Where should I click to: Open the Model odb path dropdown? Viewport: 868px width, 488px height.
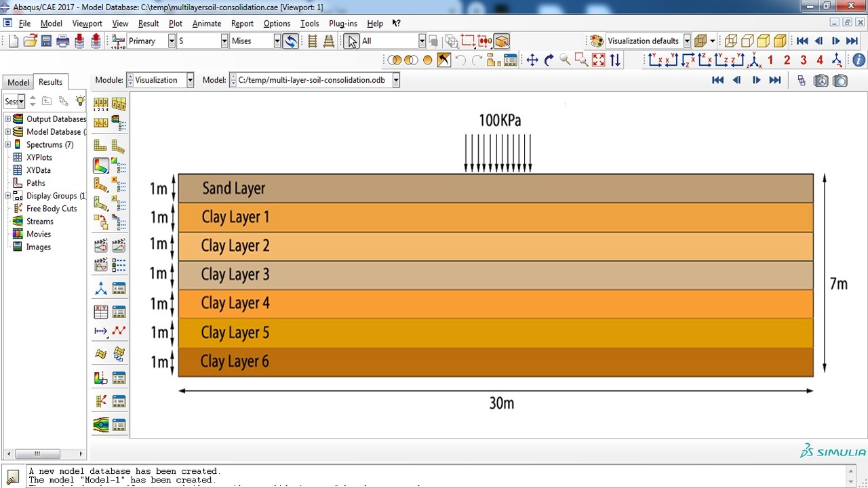[395, 80]
